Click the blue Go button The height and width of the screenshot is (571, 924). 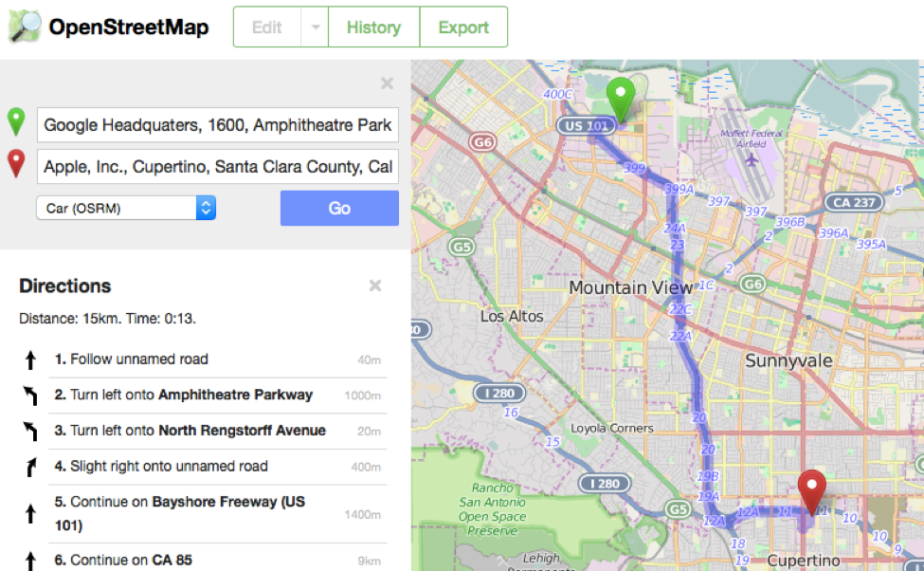pos(339,209)
